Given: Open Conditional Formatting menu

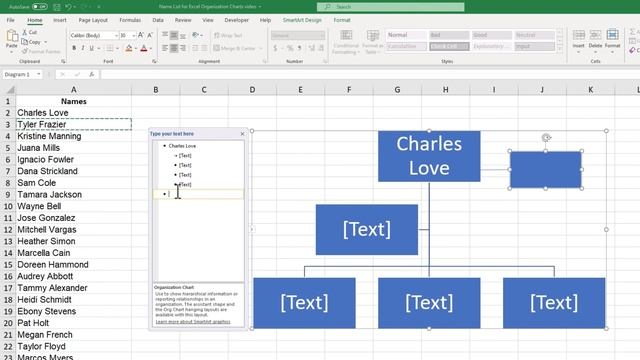Looking at the screenshot, I should coord(346,42).
